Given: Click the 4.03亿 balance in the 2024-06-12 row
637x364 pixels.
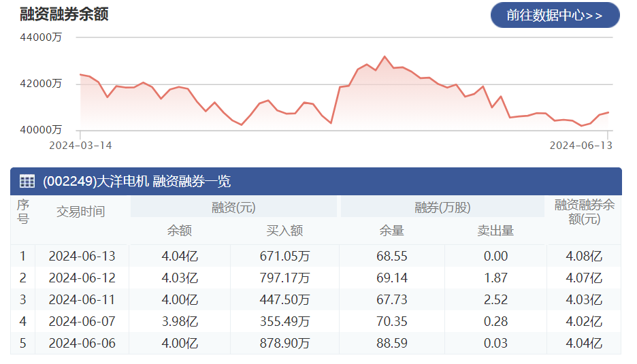Looking at the screenshot, I should [180, 278].
